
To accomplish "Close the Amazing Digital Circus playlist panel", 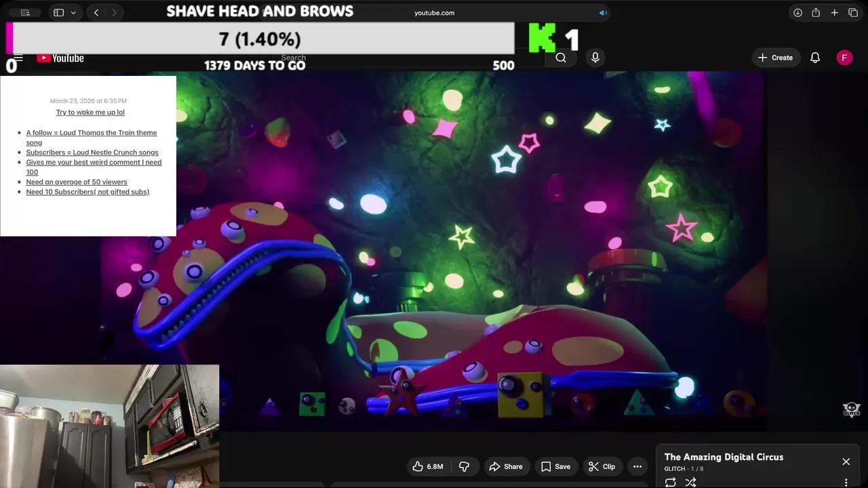I will (x=846, y=462).
